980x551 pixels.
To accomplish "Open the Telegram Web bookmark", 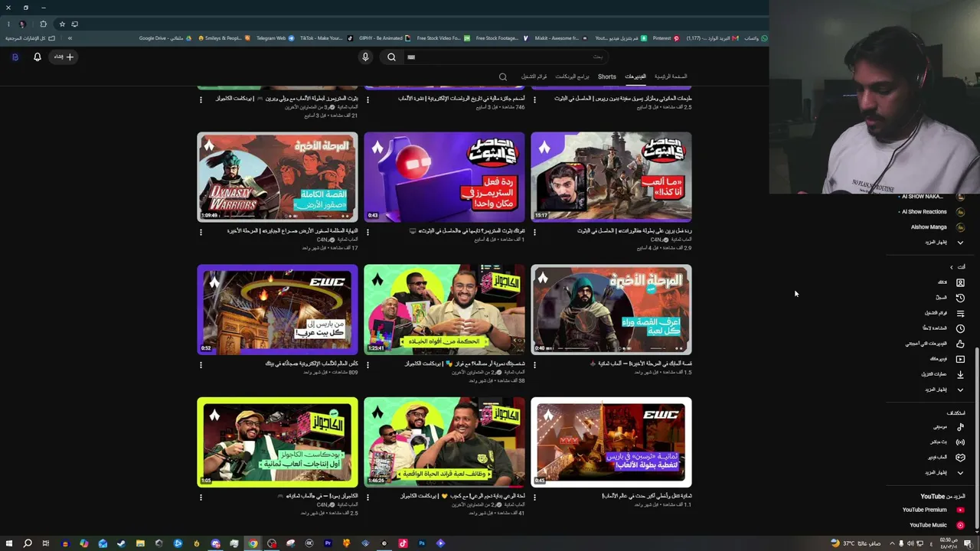I will pos(275,38).
